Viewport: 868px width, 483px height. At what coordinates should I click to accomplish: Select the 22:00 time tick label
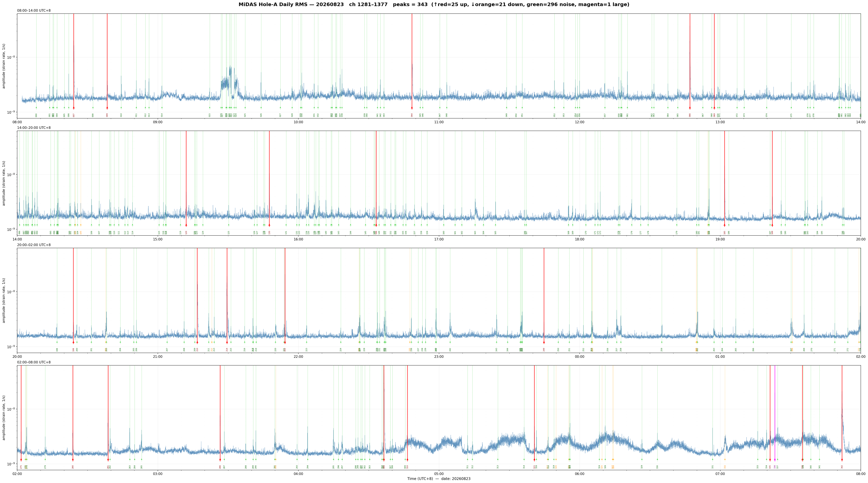click(298, 356)
